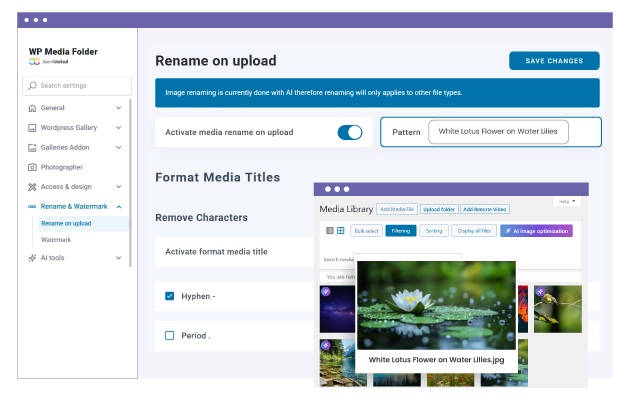Enable the Period checkbox
This screenshot has width=630, height=400.
[170, 335]
